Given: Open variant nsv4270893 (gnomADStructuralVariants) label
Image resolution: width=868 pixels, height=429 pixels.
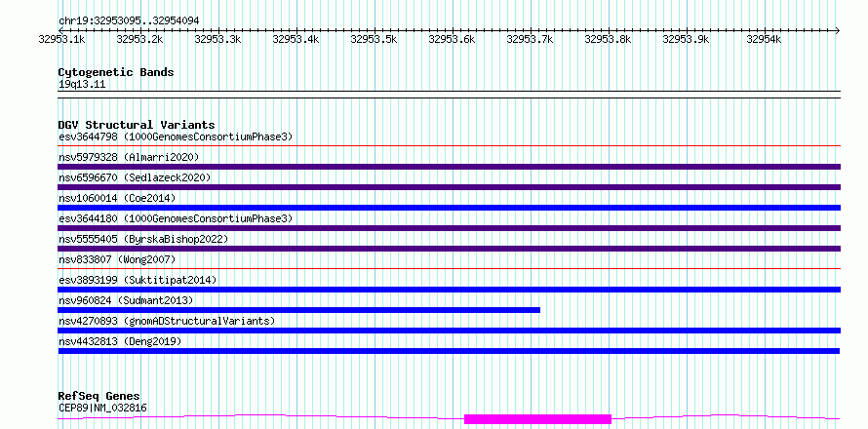Looking at the screenshot, I should click(x=167, y=321).
